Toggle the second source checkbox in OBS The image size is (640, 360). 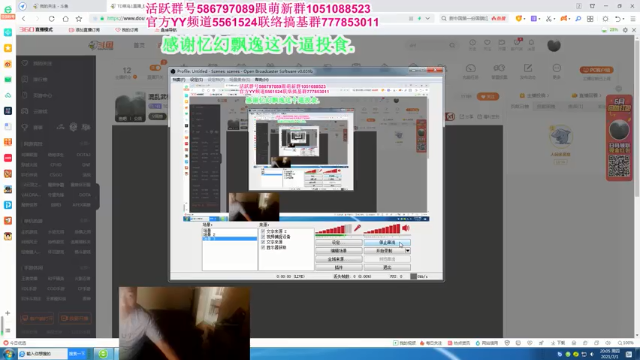pos(263,236)
